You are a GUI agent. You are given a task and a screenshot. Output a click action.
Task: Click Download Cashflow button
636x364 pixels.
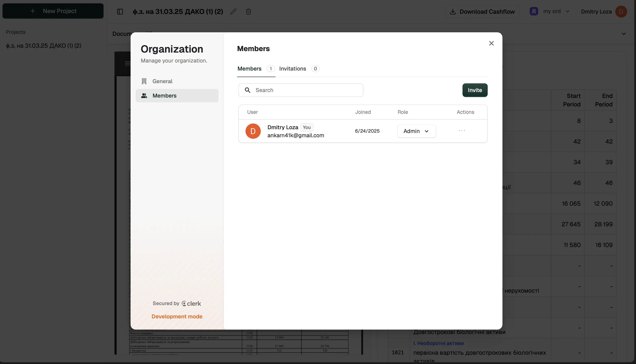pos(482,11)
